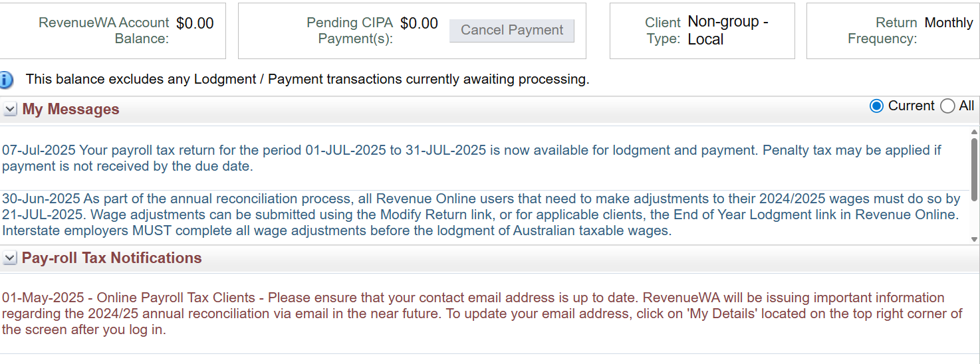Click the RevenueWA Account Balance amount

[x=195, y=24]
